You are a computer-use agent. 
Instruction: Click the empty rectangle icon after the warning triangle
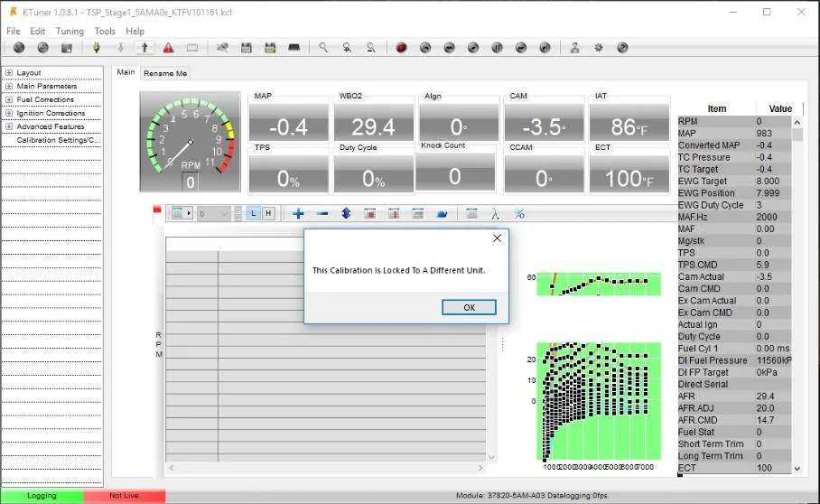192,48
